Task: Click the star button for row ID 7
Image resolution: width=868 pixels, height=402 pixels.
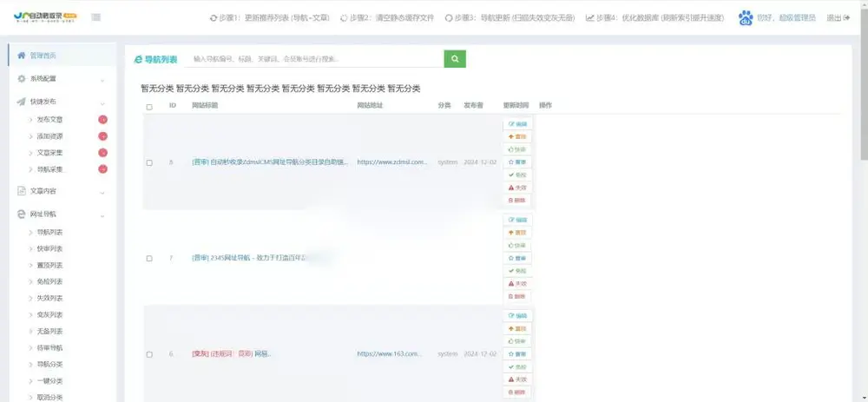Action: tap(517, 258)
